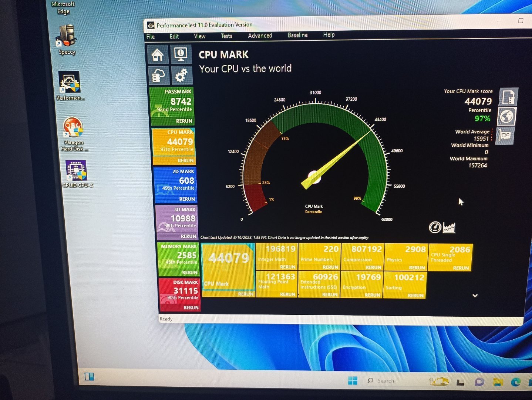The height and width of the screenshot is (400, 532).
Task: Rerun the large CPU Mark 44079 tile
Action: (x=246, y=294)
